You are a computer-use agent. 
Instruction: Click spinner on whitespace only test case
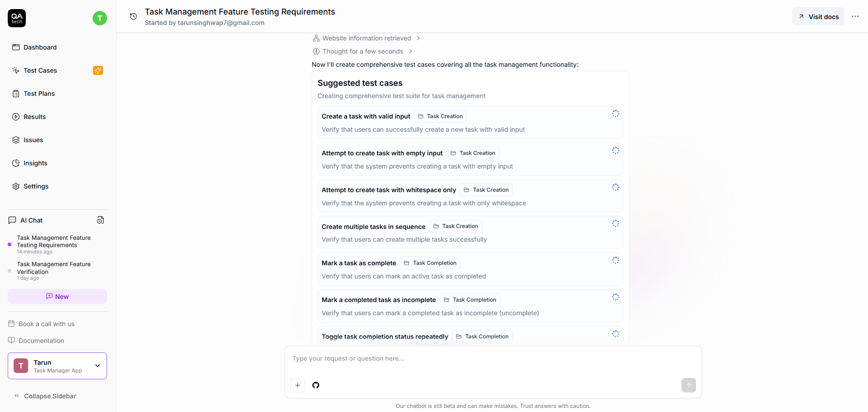pos(615,187)
